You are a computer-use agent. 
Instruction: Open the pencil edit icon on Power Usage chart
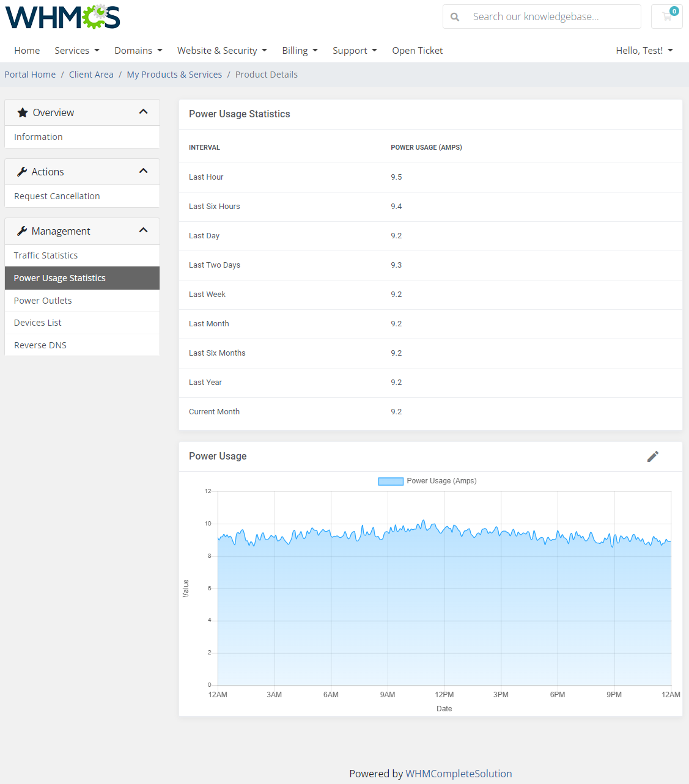pyautogui.click(x=653, y=456)
